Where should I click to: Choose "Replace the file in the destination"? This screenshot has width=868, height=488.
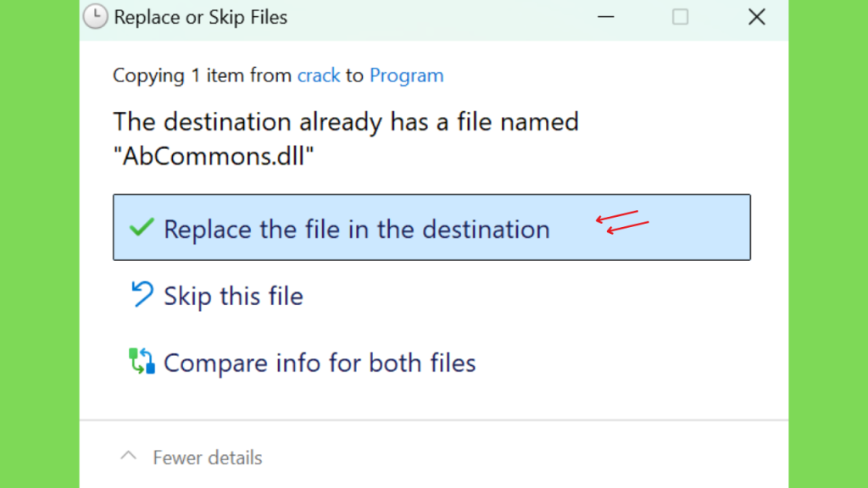click(431, 227)
